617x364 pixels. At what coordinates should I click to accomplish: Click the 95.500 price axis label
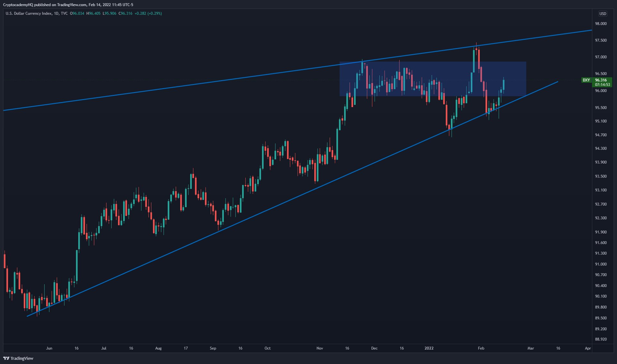pyautogui.click(x=601, y=108)
